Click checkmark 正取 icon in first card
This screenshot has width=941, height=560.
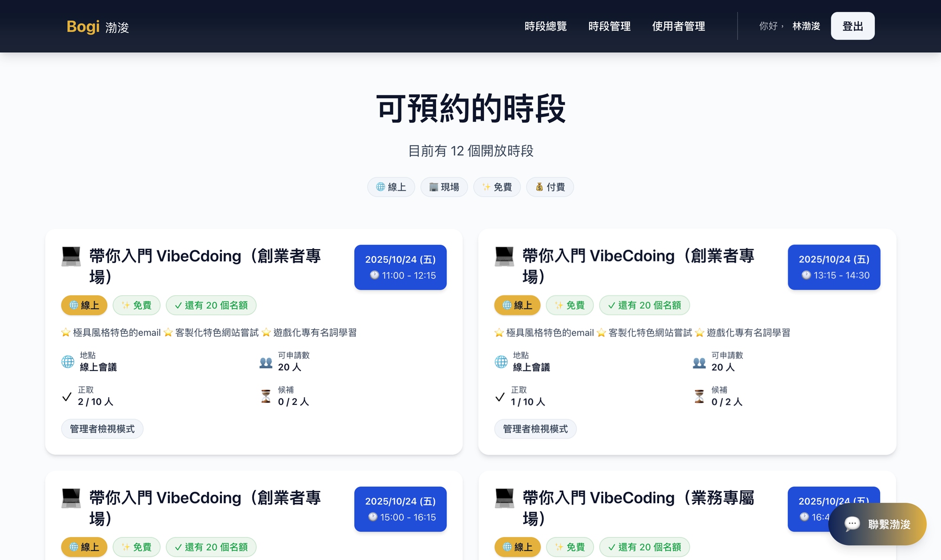pyautogui.click(x=67, y=397)
